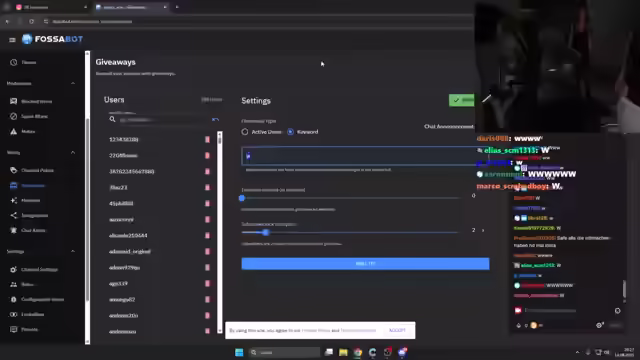Click the arrow next to the value 2

(483, 230)
